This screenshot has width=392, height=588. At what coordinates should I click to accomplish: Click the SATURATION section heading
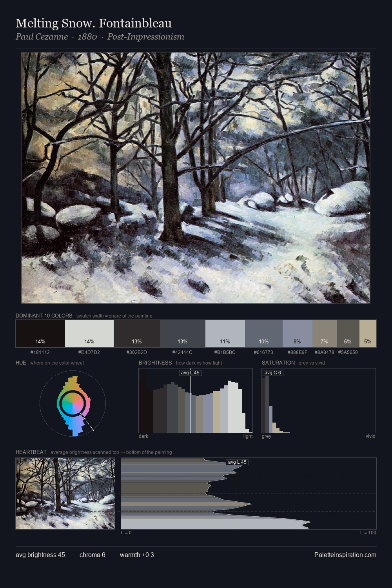pyautogui.click(x=278, y=363)
